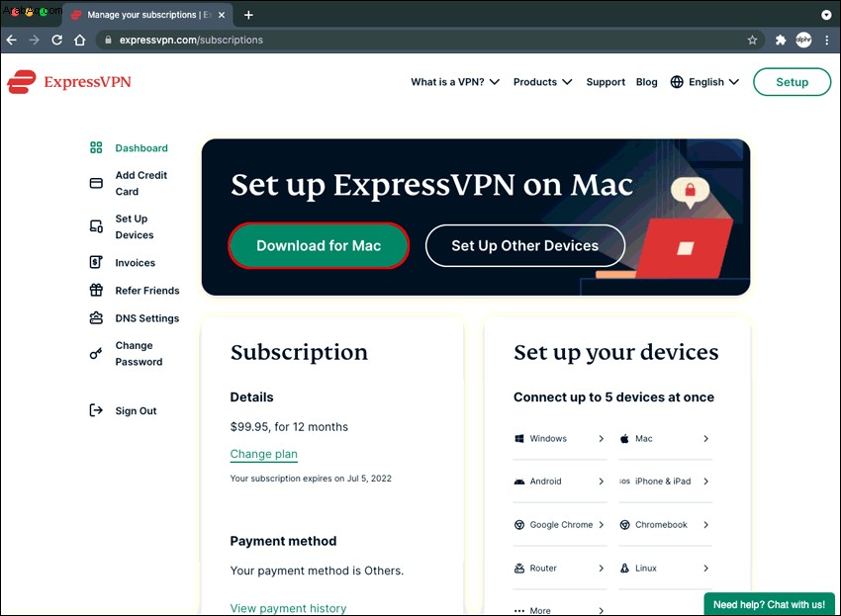Click the address bar padlock icon

108,41
